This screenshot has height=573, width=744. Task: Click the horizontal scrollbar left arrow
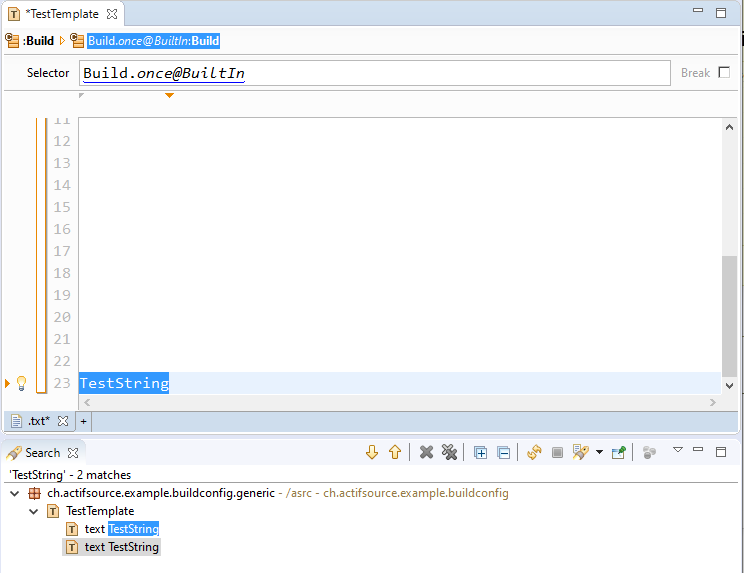pyautogui.click(x=87, y=402)
